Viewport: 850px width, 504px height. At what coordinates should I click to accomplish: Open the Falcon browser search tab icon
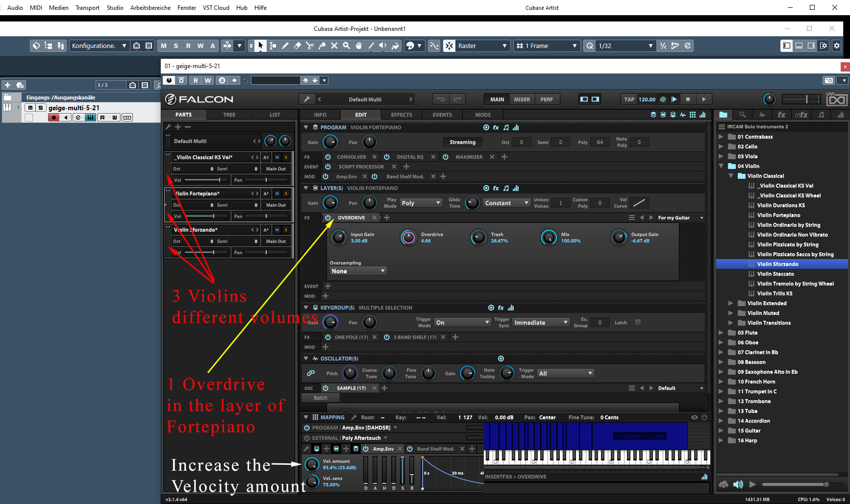[x=743, y=115]
